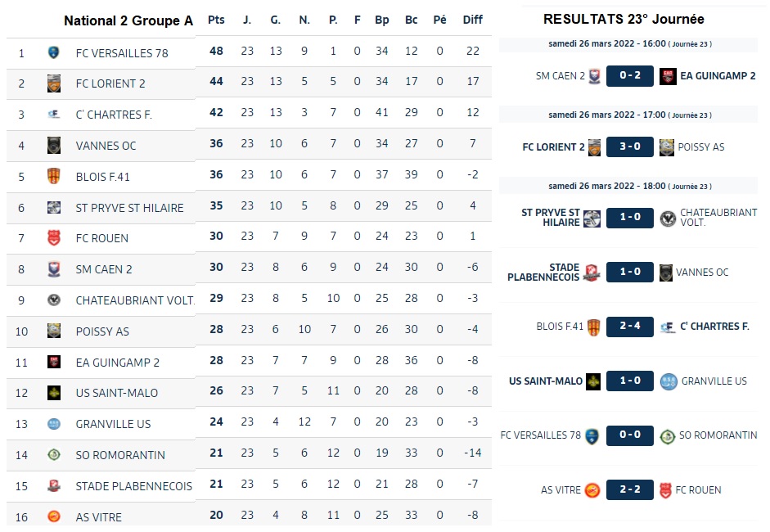This screenshot has width=770, height=532.
Task: Click Stade Plabennecois crest in results list
Action: (592, 273)
